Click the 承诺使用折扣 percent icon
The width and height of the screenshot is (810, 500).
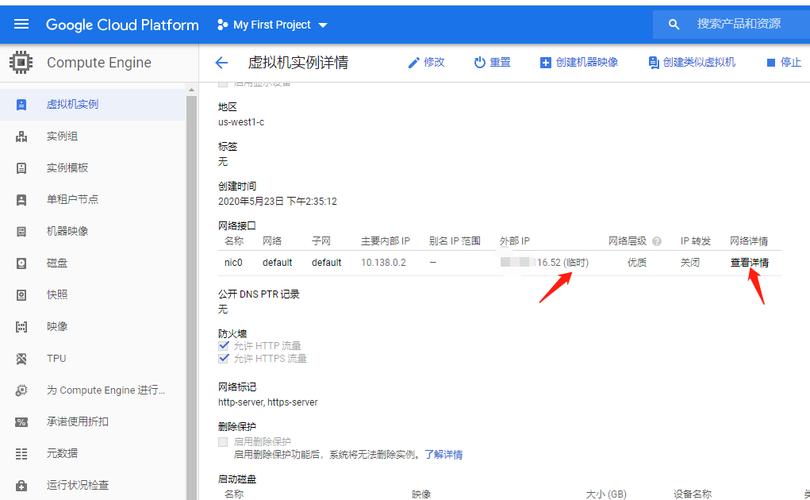pos(21,422)
